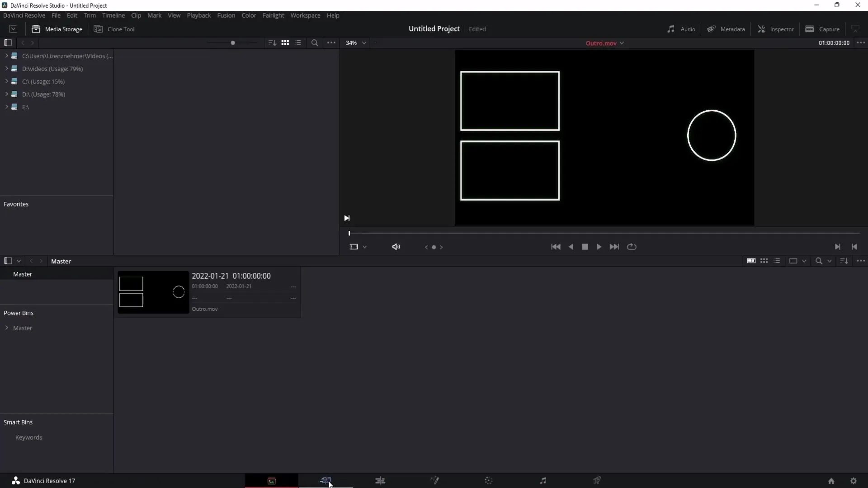
Task: Open Project Settings gear icon
Action: [x=854, y=481]
